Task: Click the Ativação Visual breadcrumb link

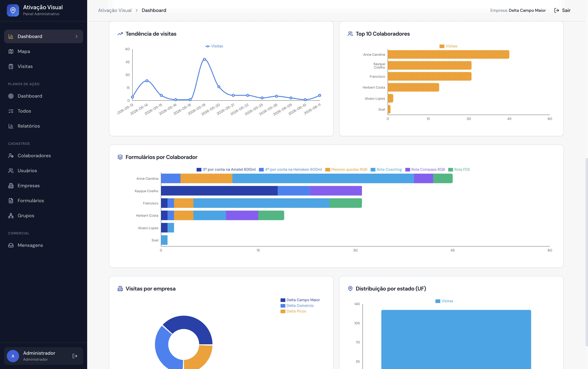Action: (115, 10)
